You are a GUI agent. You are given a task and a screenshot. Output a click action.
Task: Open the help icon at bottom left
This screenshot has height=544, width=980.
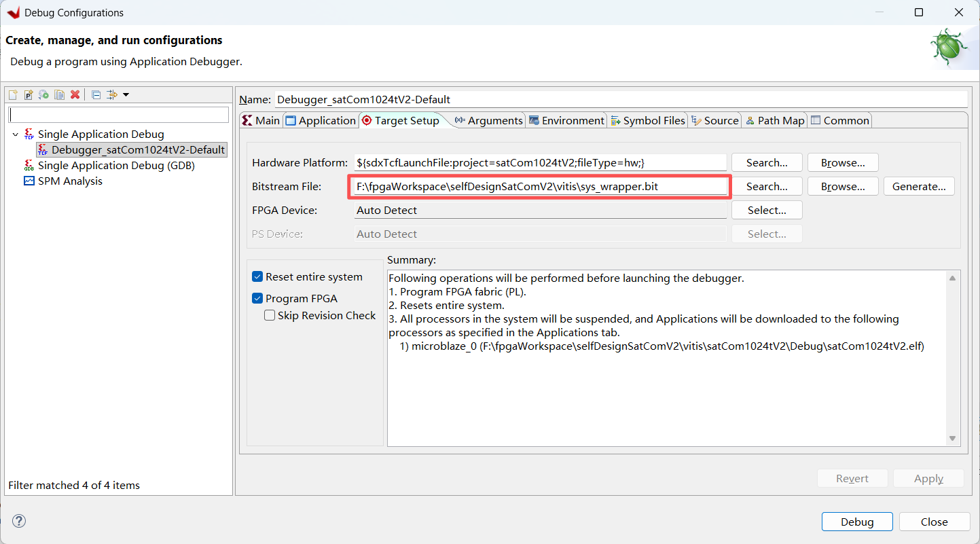pos(18,521)
